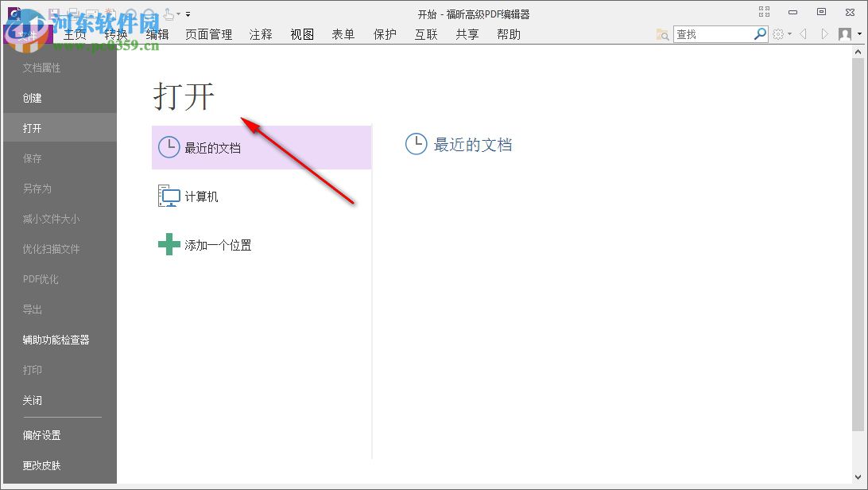Click the Print icon in quick access toolbar
This screenshot has height=490, width=868.
(x=75, y=14)
